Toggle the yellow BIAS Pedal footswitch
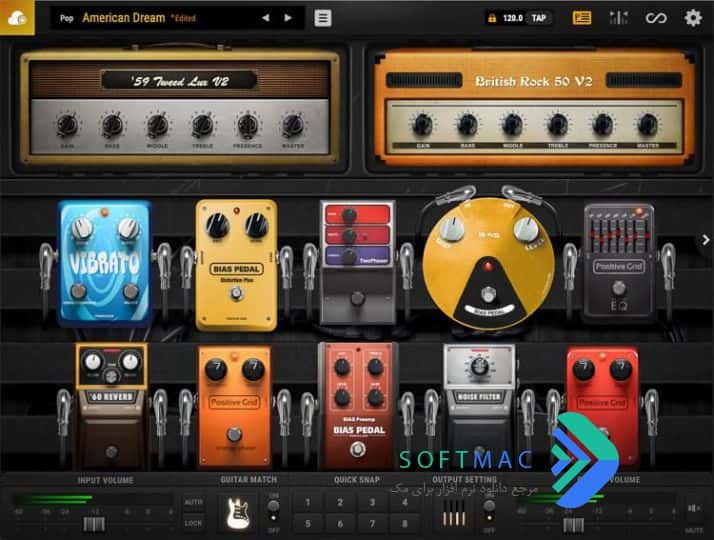Image resolution: width=714 pixels, height=540 pixels. pos(236,295)
